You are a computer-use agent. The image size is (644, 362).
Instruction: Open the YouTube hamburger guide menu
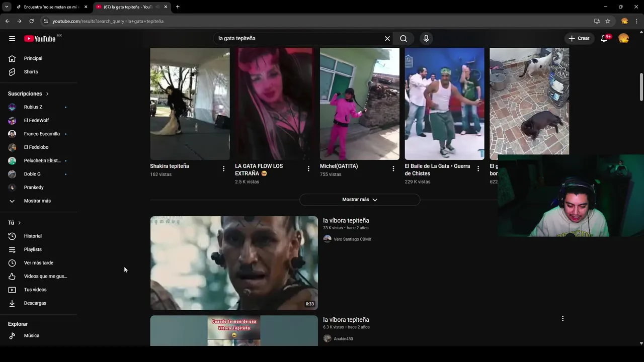12,39
